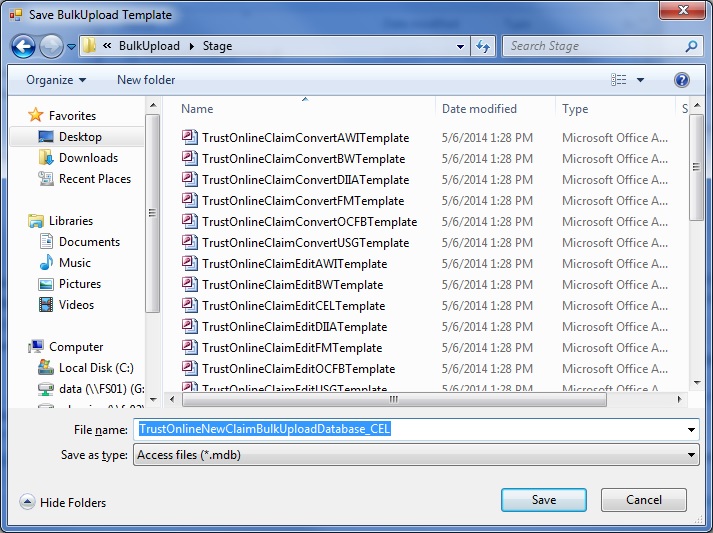The height and width of the screenshot is (533, 713).
Task: Collapse folders using the Hide Folders arrow
Action: [x=27, y=502]
